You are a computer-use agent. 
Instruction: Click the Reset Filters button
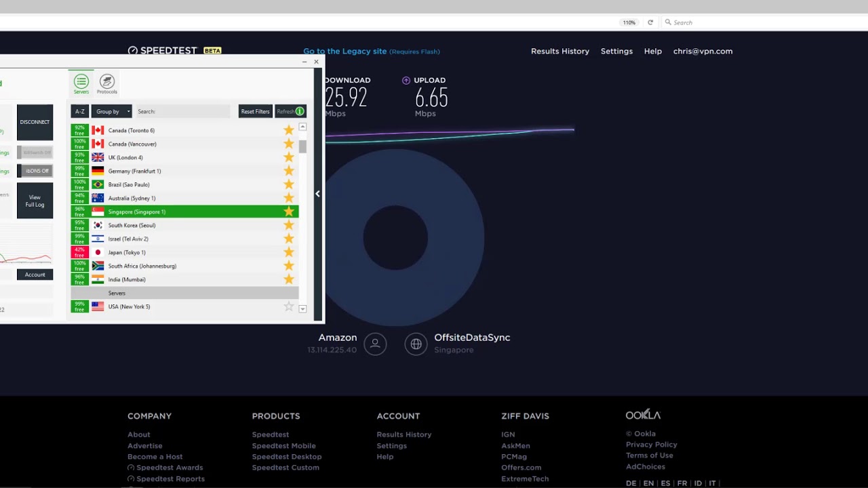click(x=255, y=111)
